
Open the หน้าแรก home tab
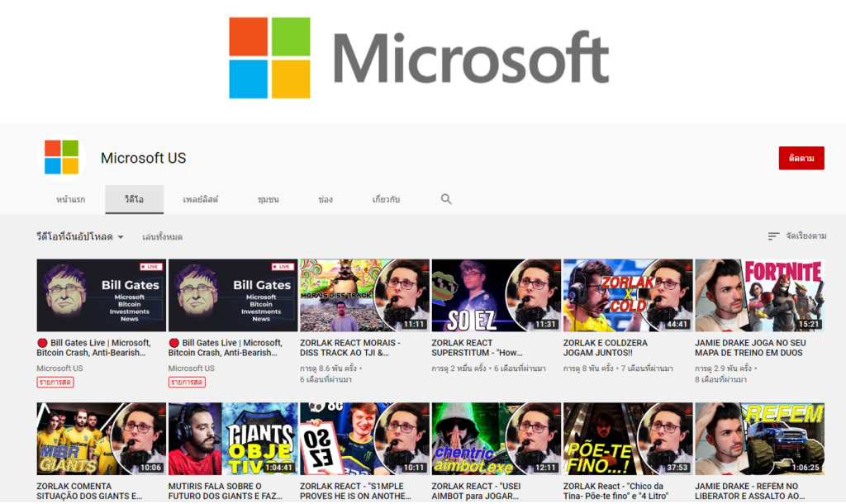71,199
